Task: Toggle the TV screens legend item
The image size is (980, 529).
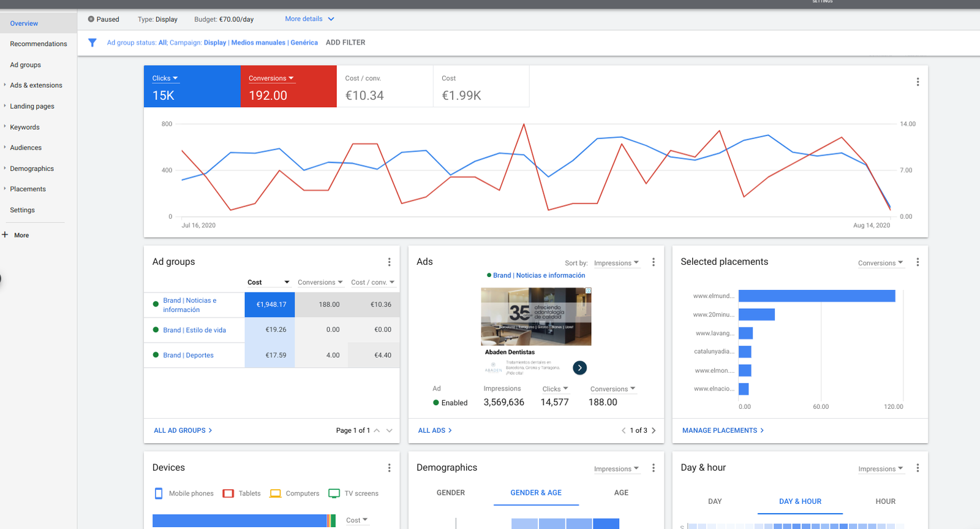Action: [354, 493]
